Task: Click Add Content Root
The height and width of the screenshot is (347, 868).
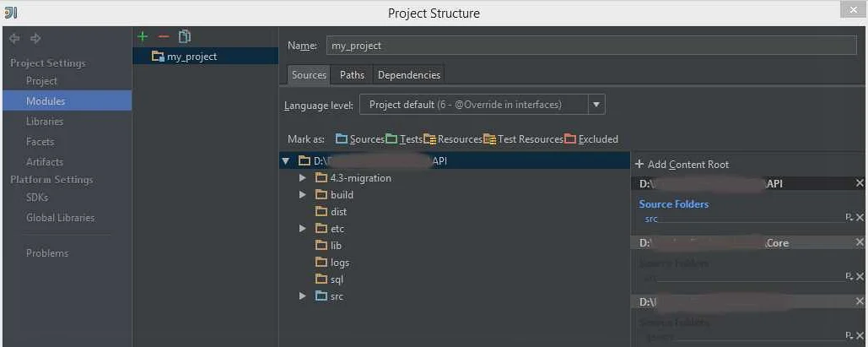Action: [x=682, y=165]
